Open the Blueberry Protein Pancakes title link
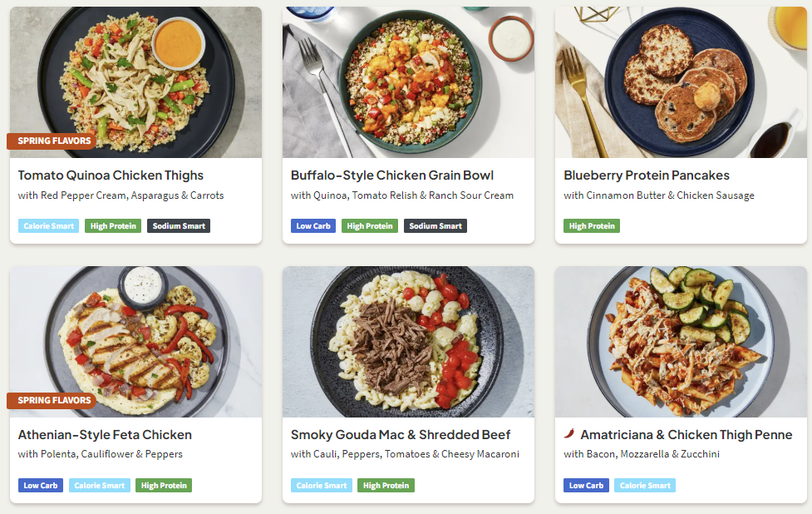812x514 pixels. coord(647,175)
